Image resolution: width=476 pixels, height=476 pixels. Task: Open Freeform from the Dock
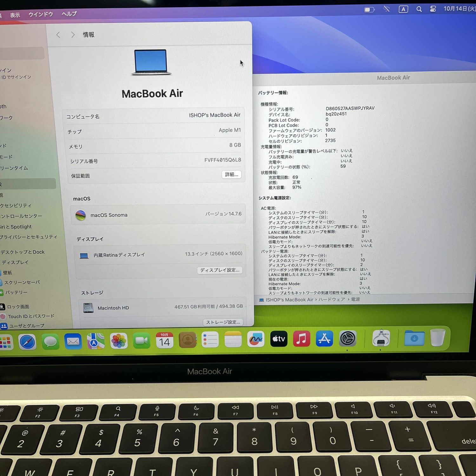(256, 339)
